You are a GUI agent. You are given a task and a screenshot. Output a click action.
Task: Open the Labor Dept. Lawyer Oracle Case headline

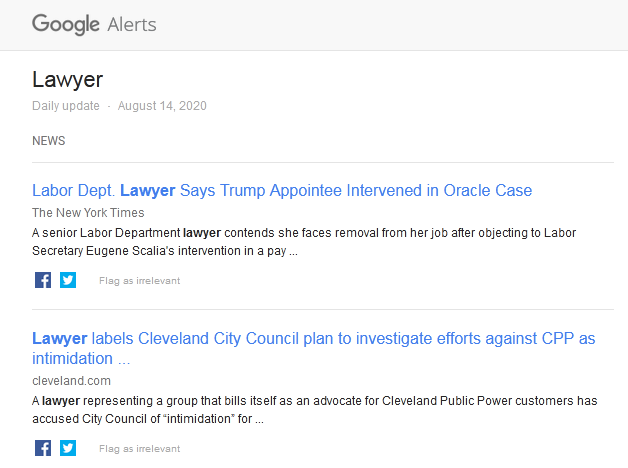(282, 190)
